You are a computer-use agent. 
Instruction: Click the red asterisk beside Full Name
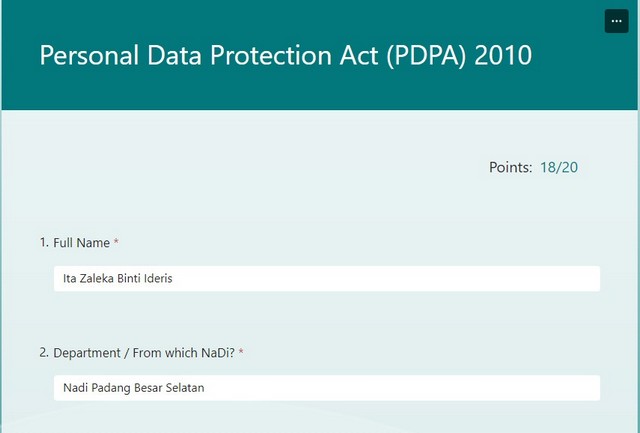click(116, 243)
